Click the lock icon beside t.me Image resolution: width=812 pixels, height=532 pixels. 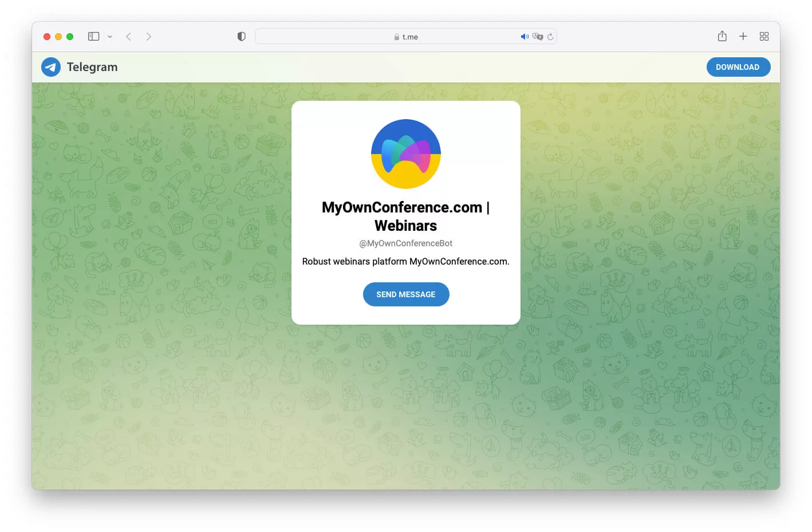click(397, 37)
